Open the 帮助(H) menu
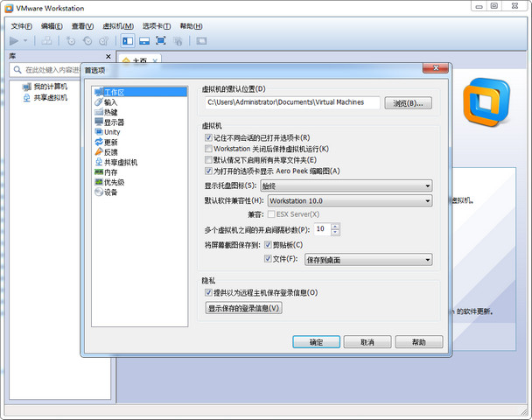This screenshot has width=532, height=420. pos(191,26)
